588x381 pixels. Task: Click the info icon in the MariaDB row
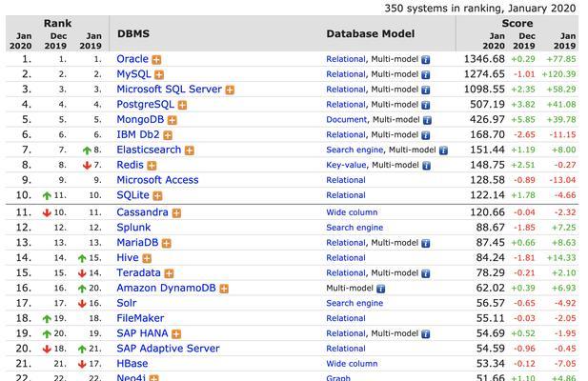click(x=426, y=243)
